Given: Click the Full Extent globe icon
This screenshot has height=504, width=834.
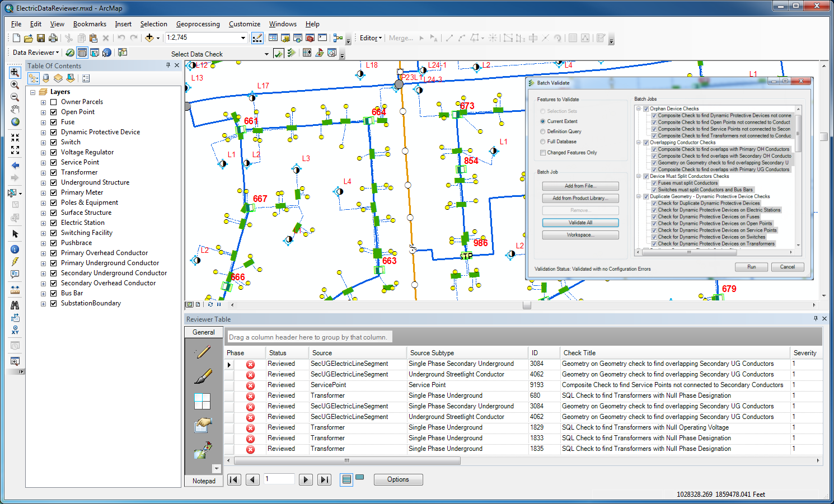Looking at the screenshot, I should (x=15, y=122).
